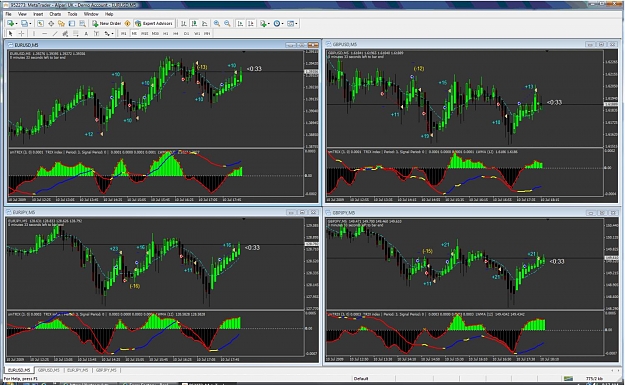Switch to EURJPY,M5 bottom tab

77,370
